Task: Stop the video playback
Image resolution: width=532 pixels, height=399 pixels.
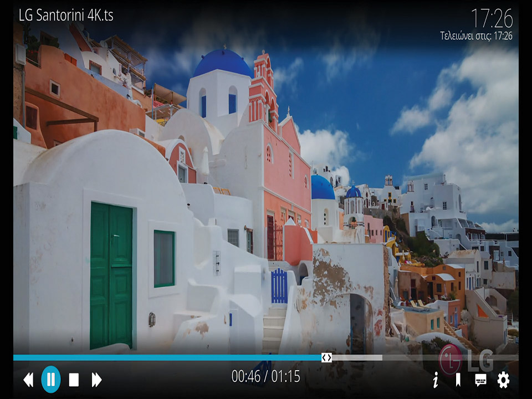Action: (74, 380)
